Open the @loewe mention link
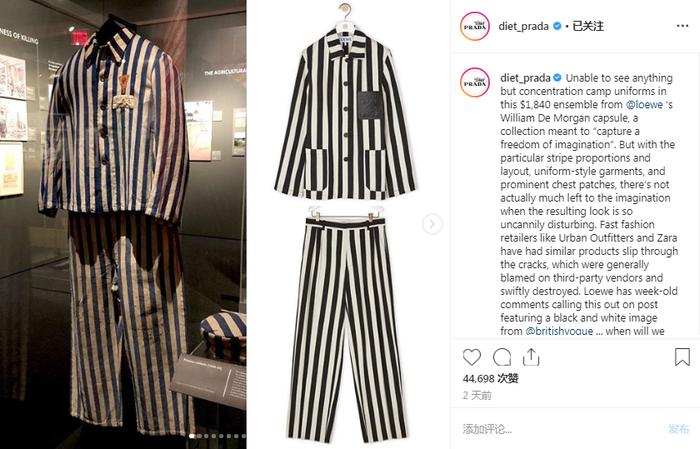Image resolution: width=700 pixels, height=449 pixels. [x=644, y=104]
